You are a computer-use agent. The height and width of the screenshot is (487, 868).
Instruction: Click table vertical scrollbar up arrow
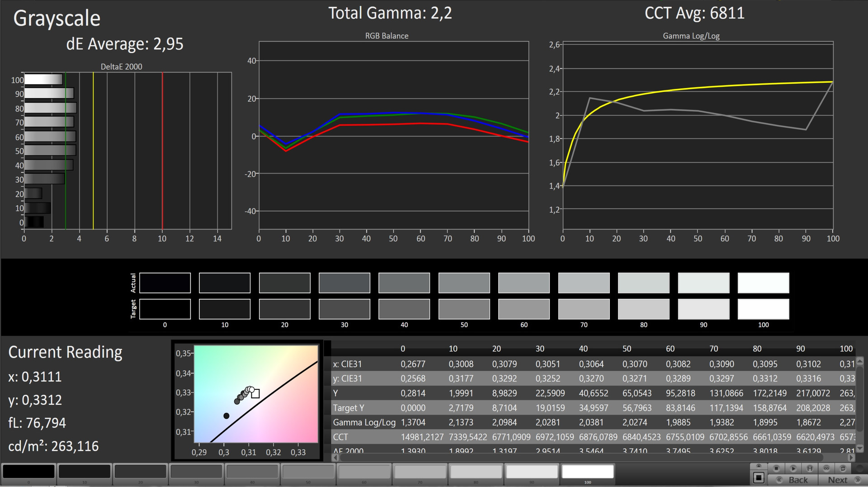pos(860,360)
